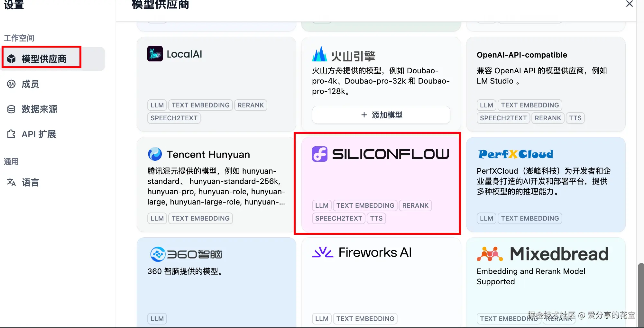This screenshot has width=644, height=328.
Task: Click the 360智脑 circular logo
Action: click(x=158, y=254)
